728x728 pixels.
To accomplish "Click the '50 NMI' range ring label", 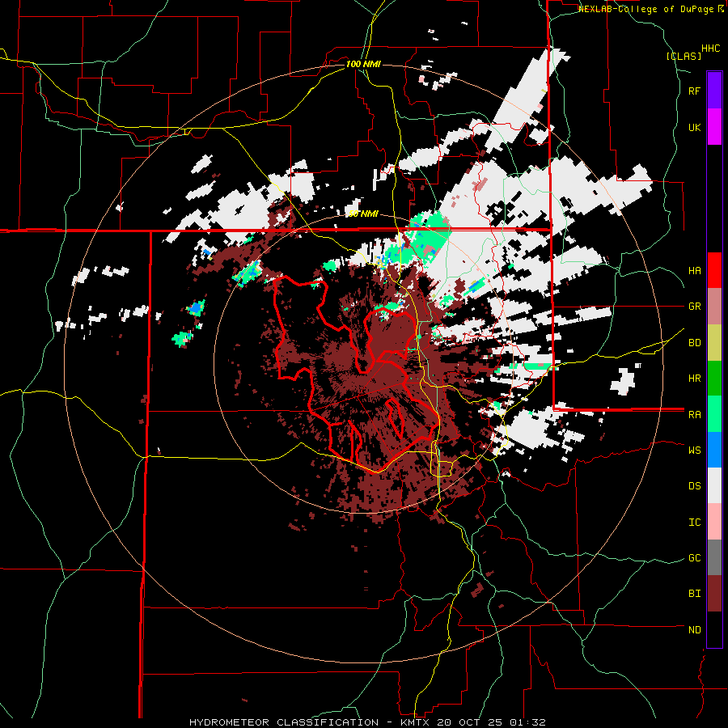I will point(363,214).
